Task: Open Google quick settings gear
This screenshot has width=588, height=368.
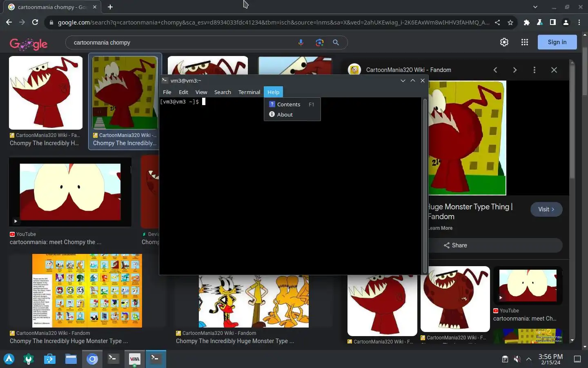Action: coord(504,42)
